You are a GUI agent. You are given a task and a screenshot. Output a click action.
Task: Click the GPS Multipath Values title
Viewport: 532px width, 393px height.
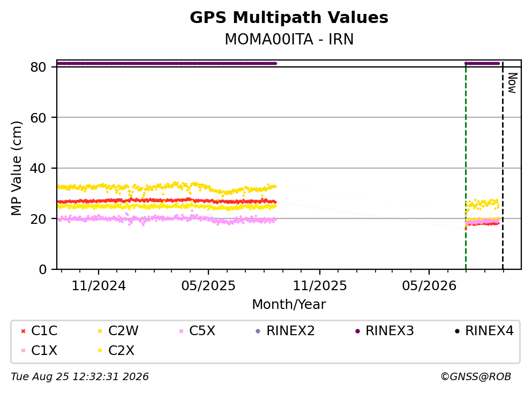(289, 18)
